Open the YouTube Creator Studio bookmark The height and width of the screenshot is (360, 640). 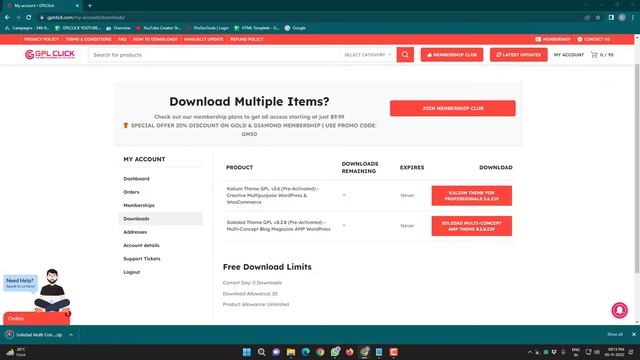click(x=158, y=28)
